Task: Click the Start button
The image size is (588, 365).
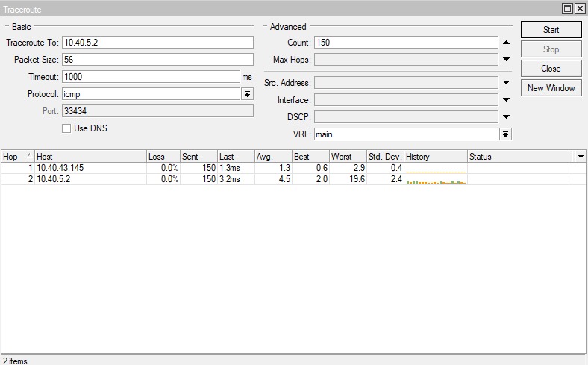Action: pos(551,30)
